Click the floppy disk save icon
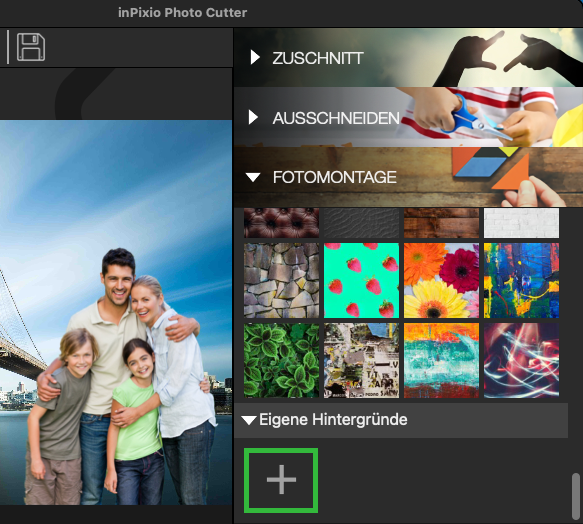Image resolution: width=583 pixels, height=524 pixels. (31, 47)
